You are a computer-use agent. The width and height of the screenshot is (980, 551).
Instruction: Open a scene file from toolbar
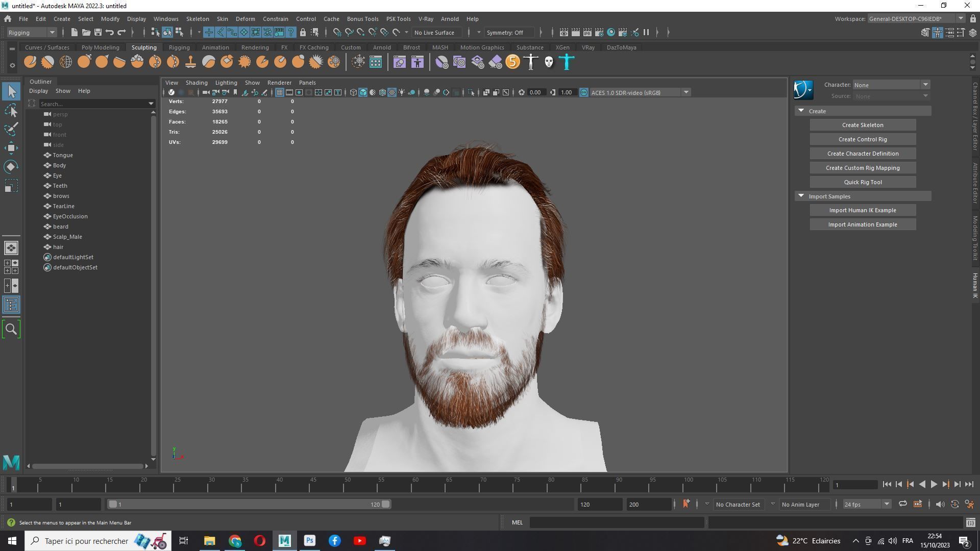[86, 32]
